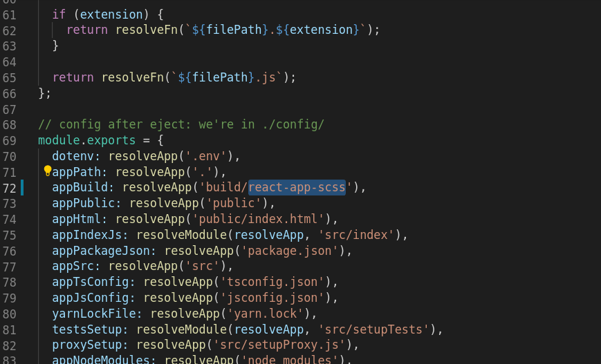Screen dimensions: 601x364
Task: Click the 'appBuild' key
Action: point(80,187)
